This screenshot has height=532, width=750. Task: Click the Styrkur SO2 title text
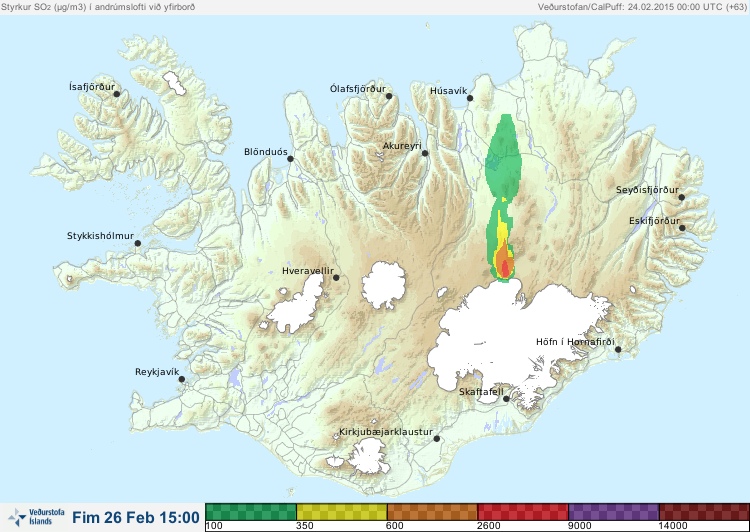click(98, 7)
